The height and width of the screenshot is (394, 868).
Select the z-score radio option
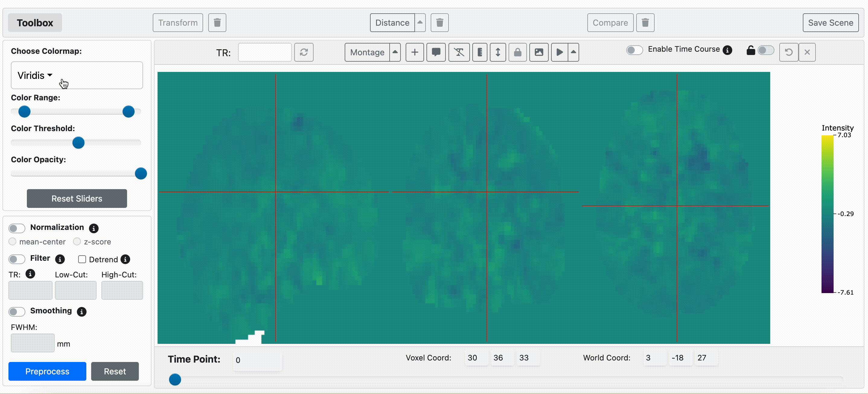point(77,241)
